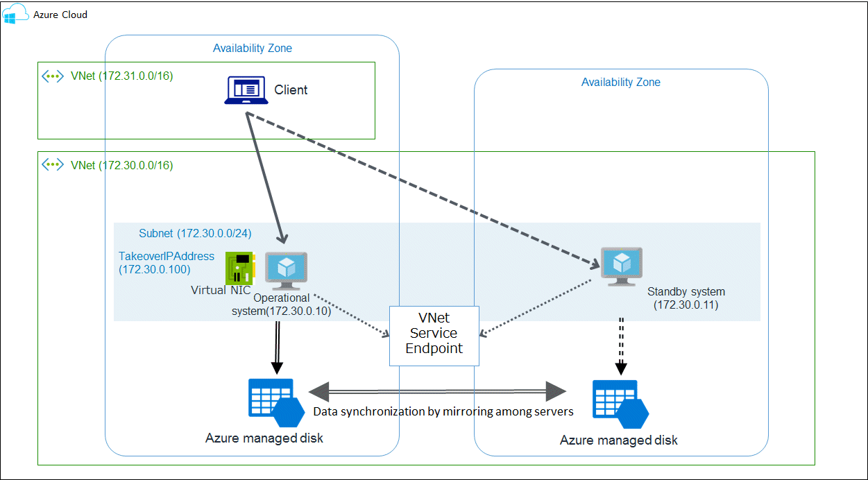The height and width of the screenshot is (480, 868).
Task: Select the Standby system monitor icon
Action: coord(621,266)
